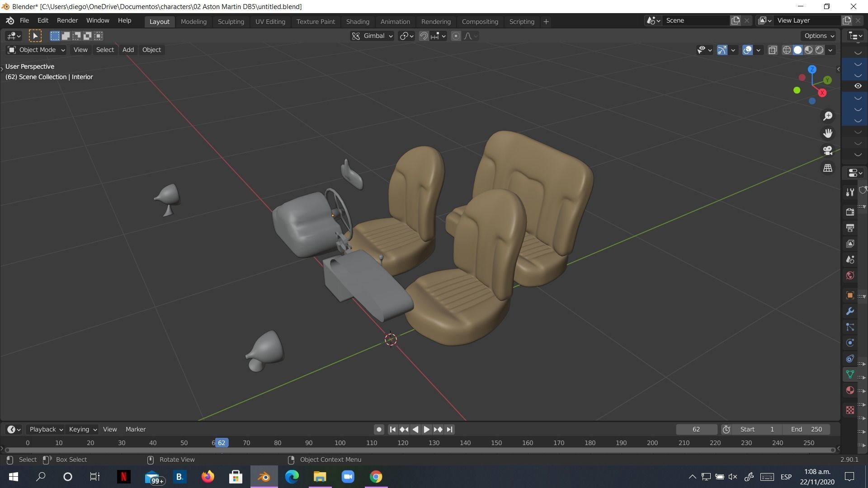The height and width of the screenshot is (488, 868).
Task: Switch between perspective and orthographic grid gizmo
Action: (x=828, y=168)
